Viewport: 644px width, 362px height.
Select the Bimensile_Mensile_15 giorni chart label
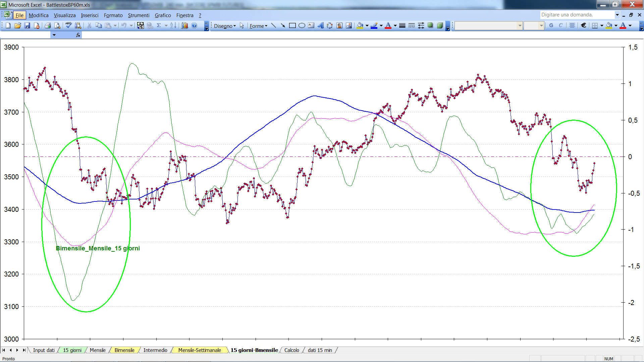(98, 248)
